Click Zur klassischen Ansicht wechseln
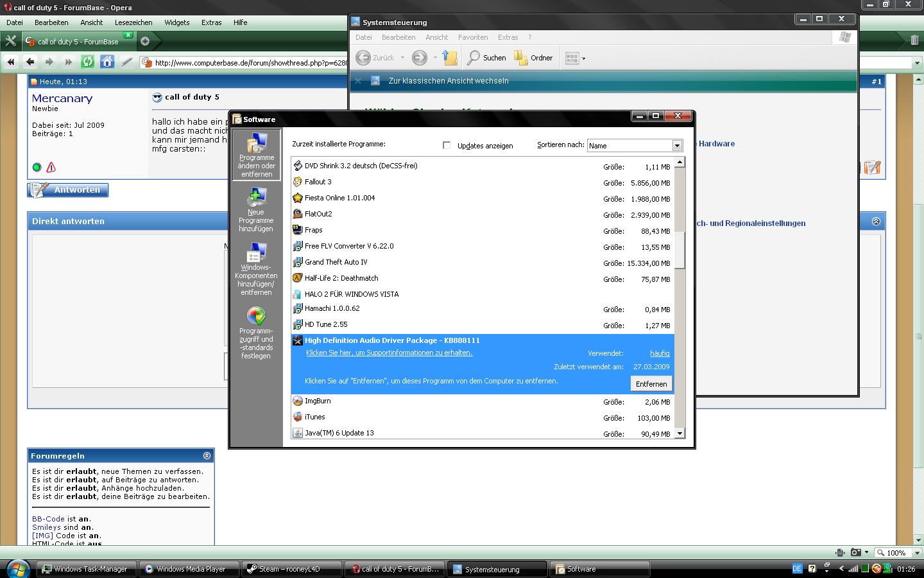 click(x=449, y=81)
